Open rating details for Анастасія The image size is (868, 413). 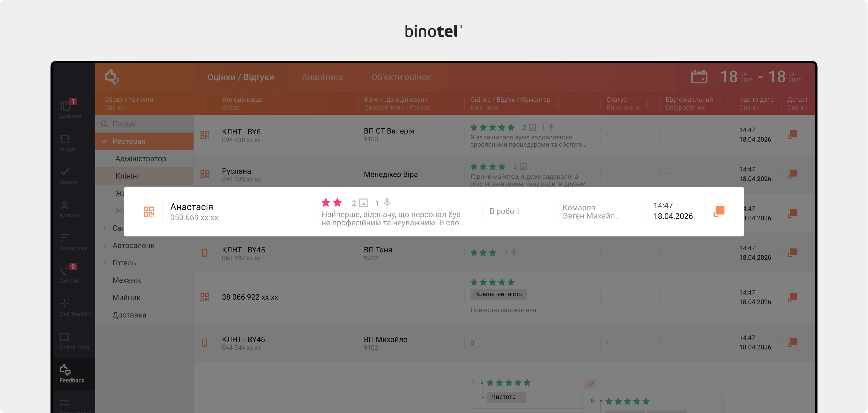(719, 211)
